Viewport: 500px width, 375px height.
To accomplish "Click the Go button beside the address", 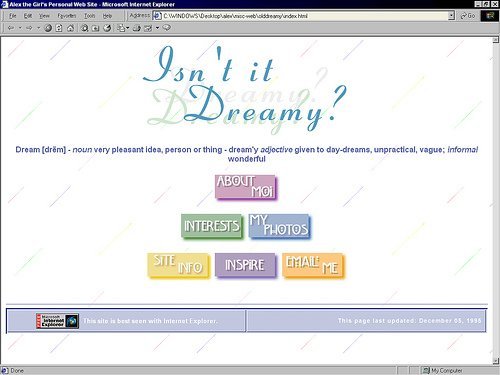I will click(468, 16).
